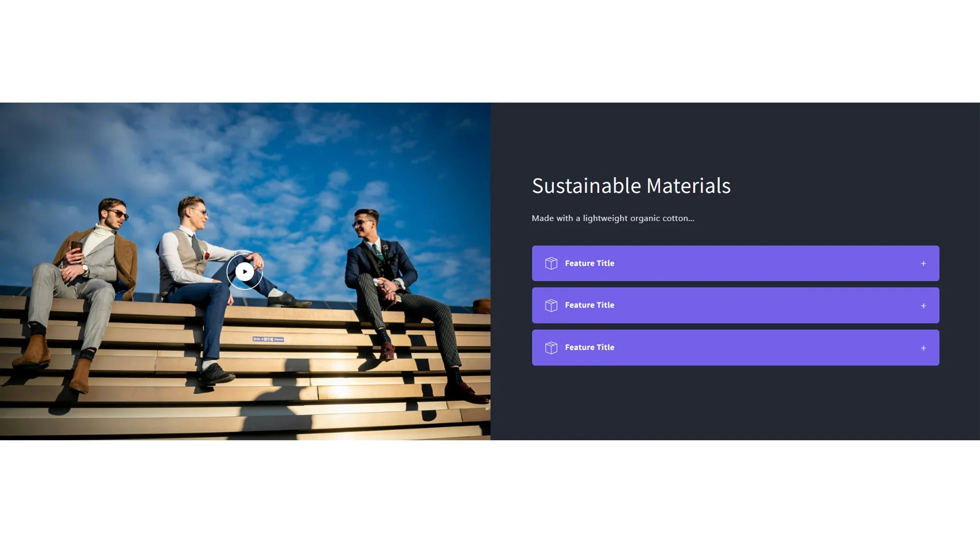
Task: Click the small plaque on the wooden steps
Action: (268, 339)
